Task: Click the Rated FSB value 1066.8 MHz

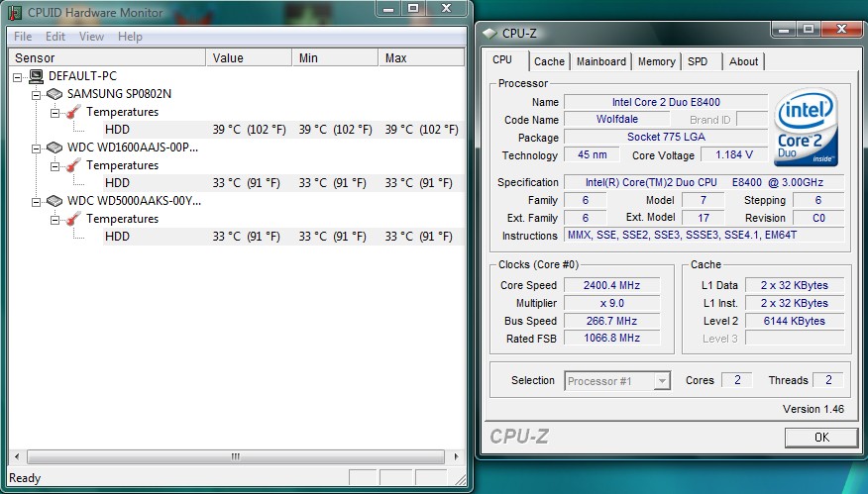Action: (611, 338)
